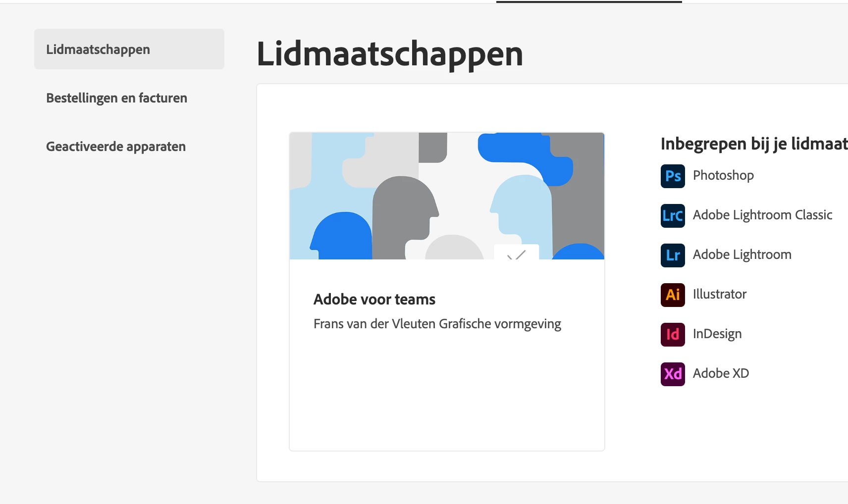Select the Adobe XD app name

[x=721, y=373]
